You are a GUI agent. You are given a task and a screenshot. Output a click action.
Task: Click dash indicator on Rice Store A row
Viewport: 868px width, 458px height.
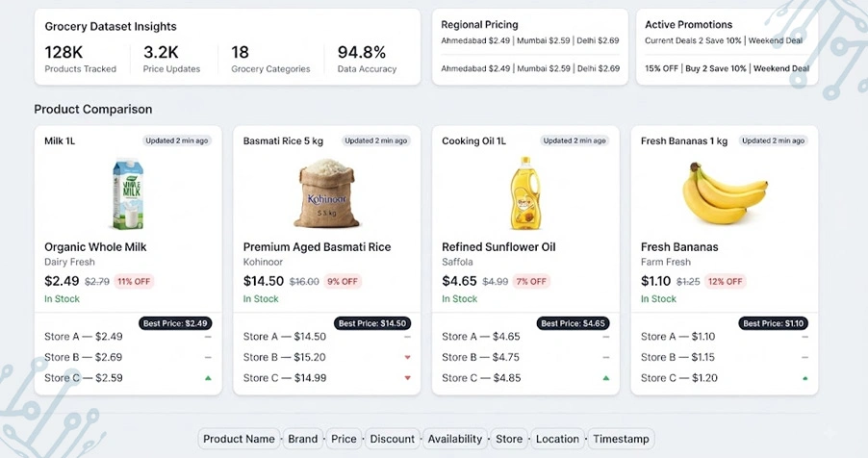click(407, 337)
